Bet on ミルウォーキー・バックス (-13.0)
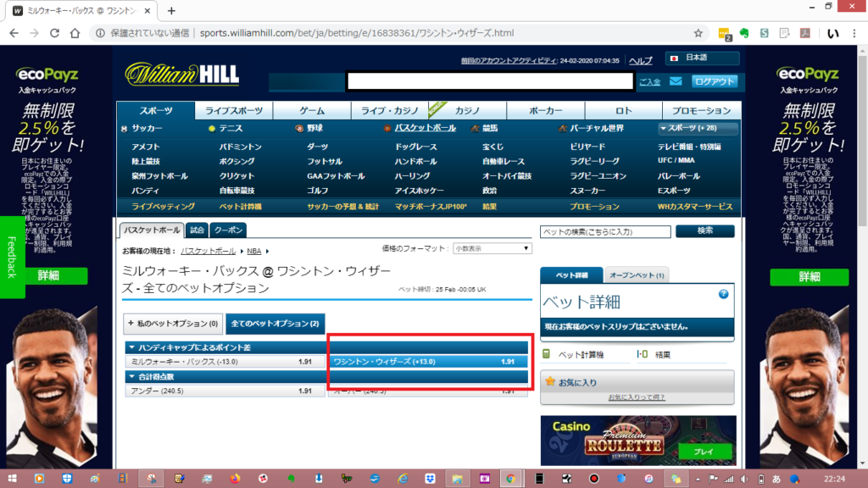The width and height of the screenshot is (868, 488). click(x=225, y=362)
